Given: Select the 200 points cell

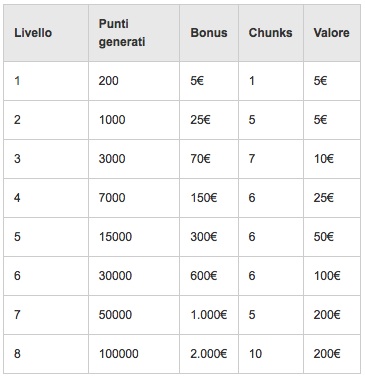Looking at the screenshot, I should (134, 81).
